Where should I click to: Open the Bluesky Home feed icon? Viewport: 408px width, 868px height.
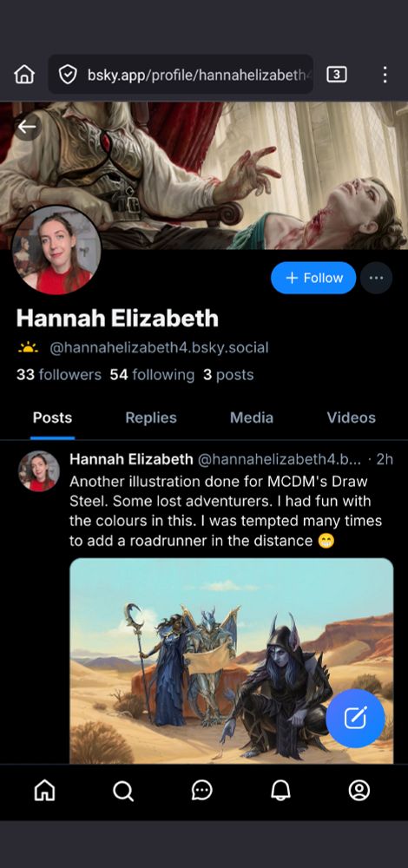45,790
